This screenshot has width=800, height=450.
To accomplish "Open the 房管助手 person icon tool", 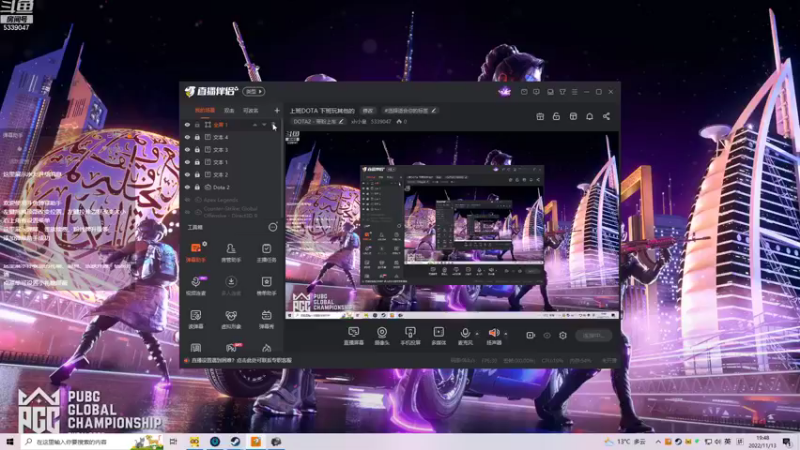I will point(231,253).
